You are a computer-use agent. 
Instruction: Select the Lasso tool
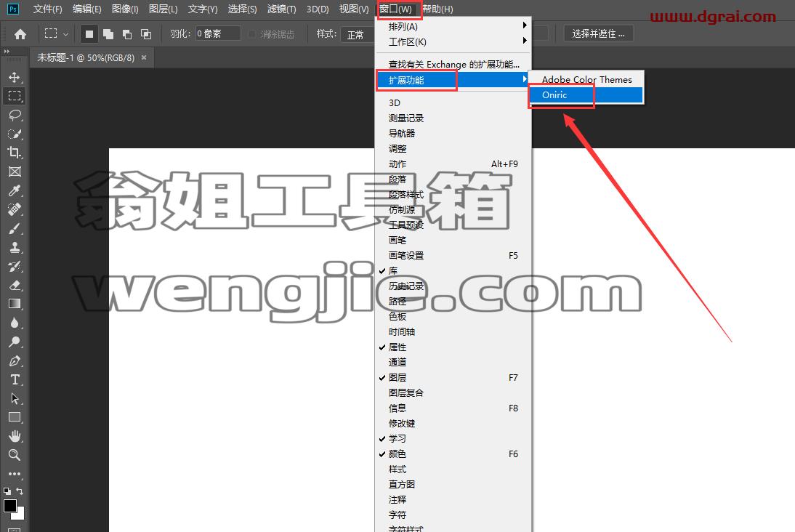pyautogui.click(x=15, y=115)
